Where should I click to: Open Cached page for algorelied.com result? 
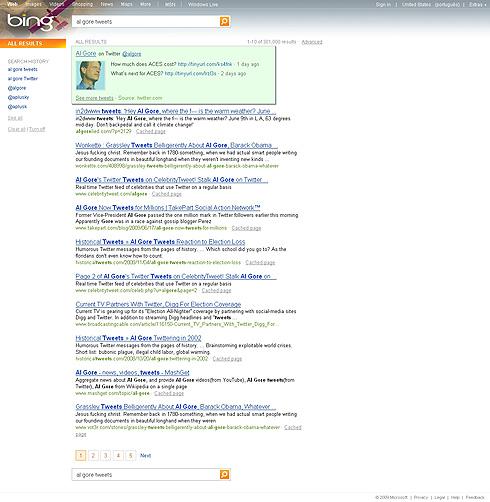151,132
